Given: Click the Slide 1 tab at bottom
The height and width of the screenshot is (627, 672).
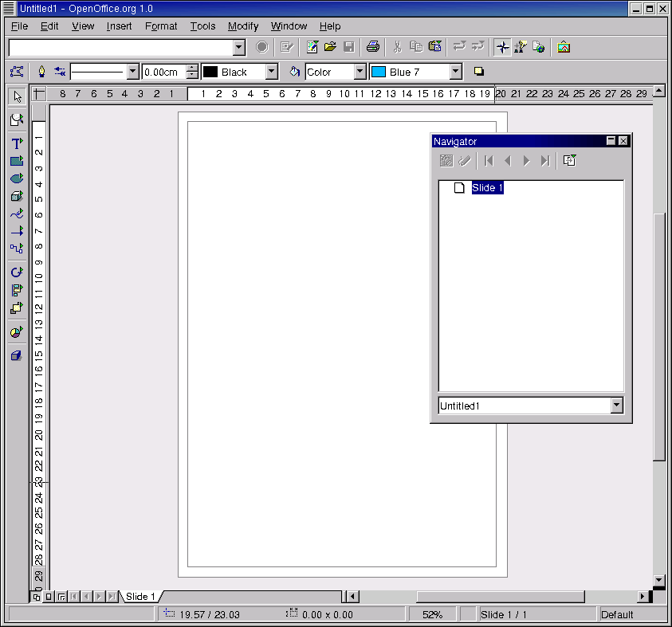Looking at the screenshot, I should click(140, 596).
